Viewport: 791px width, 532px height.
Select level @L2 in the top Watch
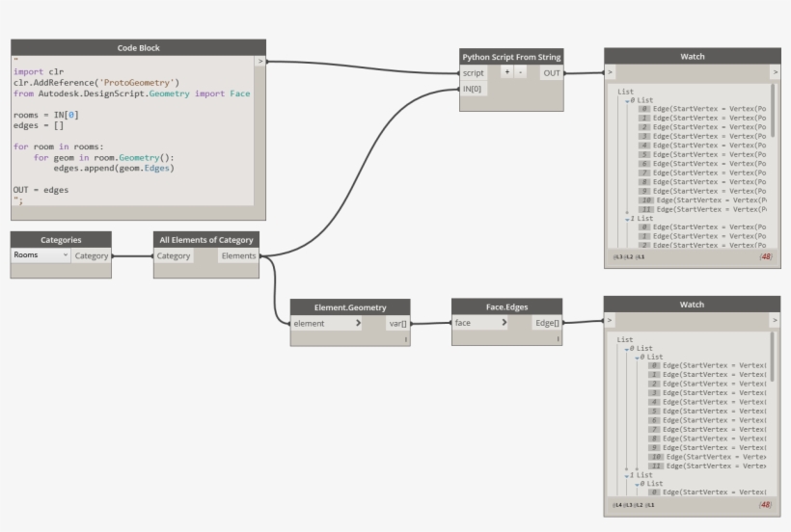(629, 257)
